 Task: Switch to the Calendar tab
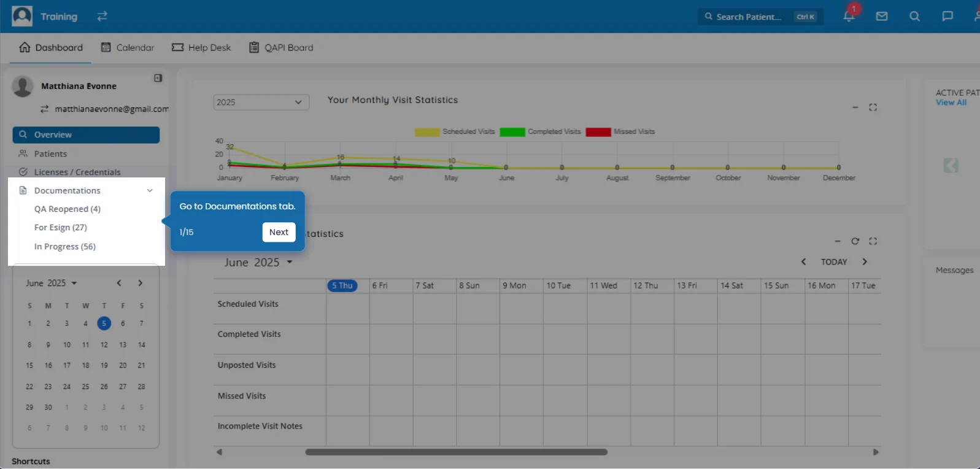click(128, 47)
